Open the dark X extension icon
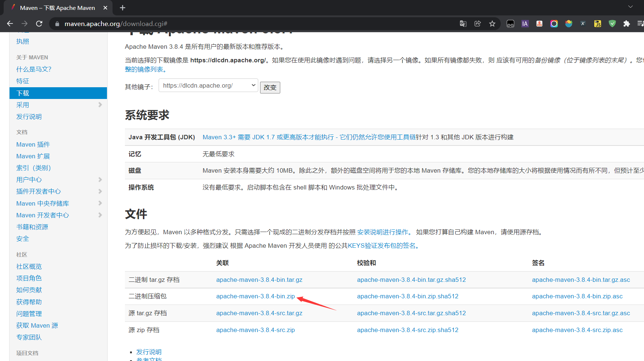This screenshot has width=644, height=361. tap(583, 24)
